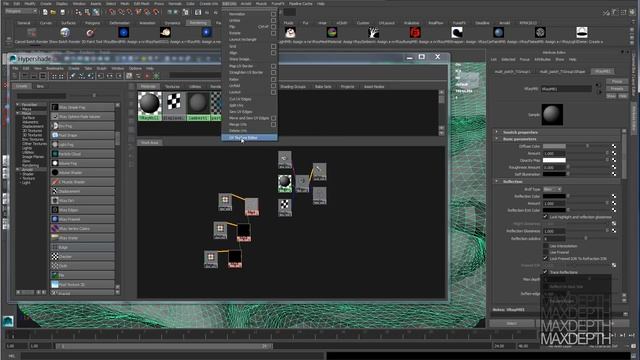
Task: Click the white tree shelf icon
Action: 373,32
